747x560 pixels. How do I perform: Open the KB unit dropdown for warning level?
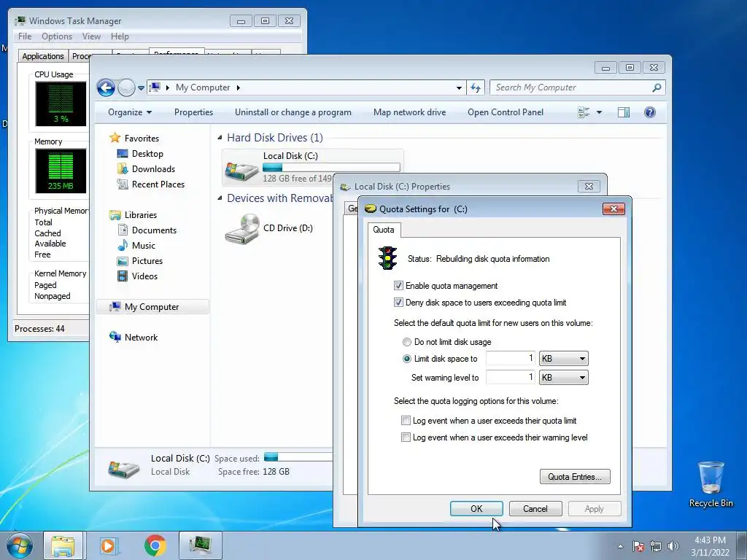click(564, 378)
